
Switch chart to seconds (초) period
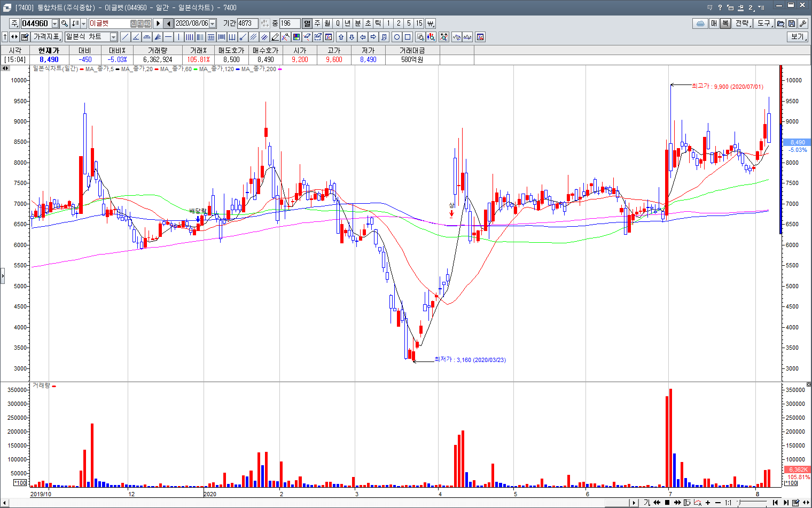(368, 24)
